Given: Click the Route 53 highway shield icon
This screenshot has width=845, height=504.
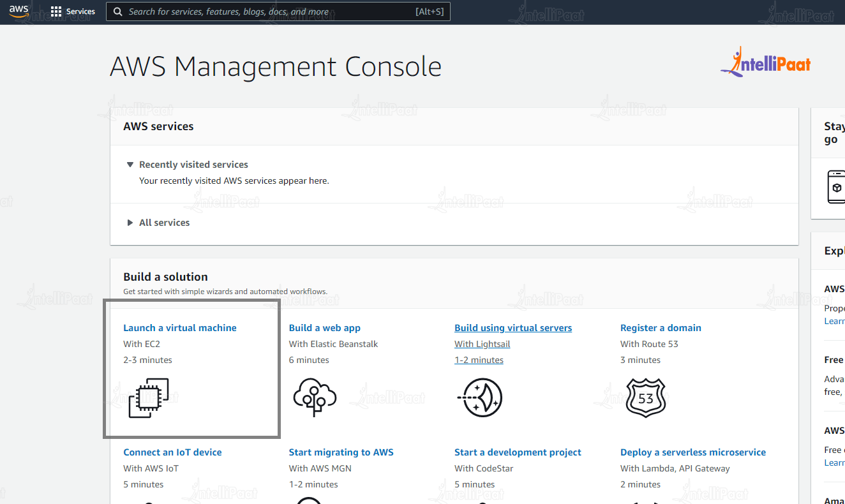Looking at the screenshot, I should [645, 397].
